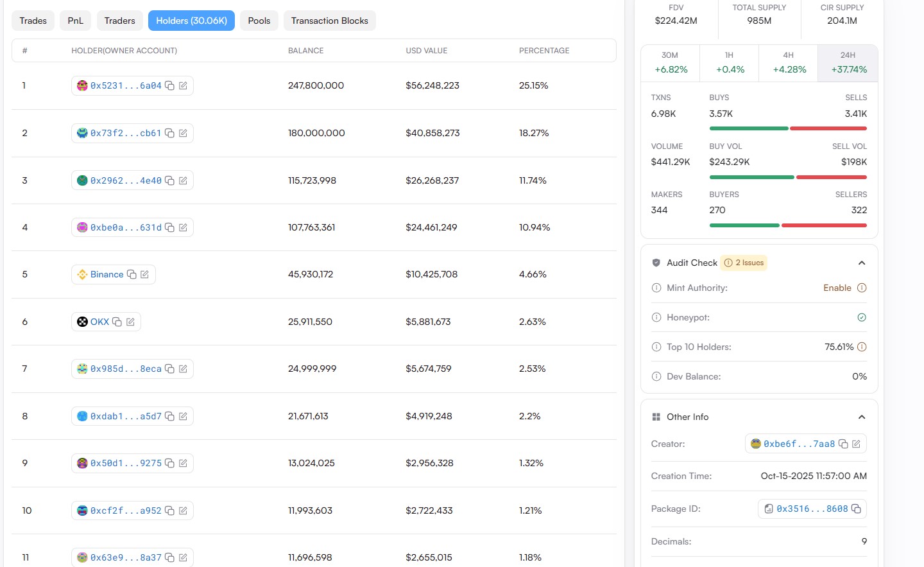Click the green buyers ratio bar
Screen dimensions: 924x567
click(x=744, y=225)
